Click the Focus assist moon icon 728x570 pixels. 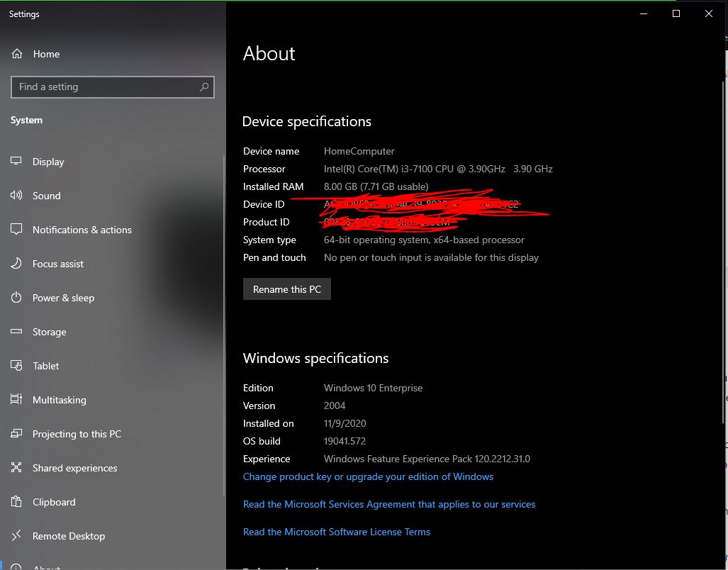tap(16, 264)
